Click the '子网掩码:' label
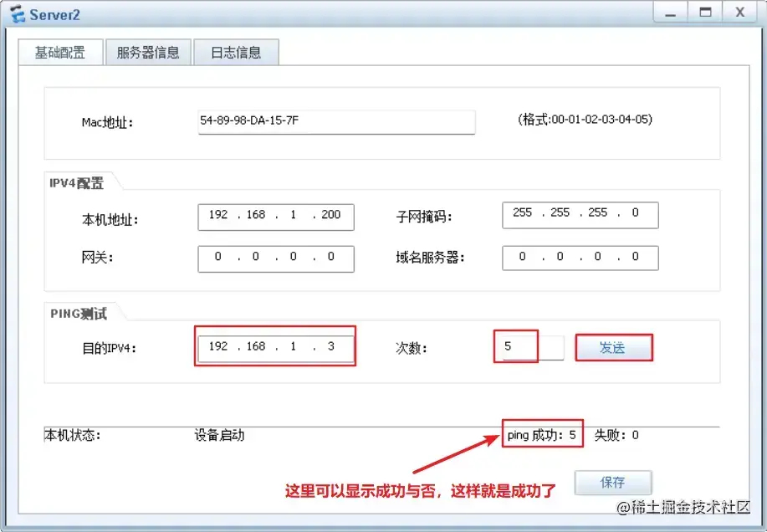This screenshot has width=767, height=532. click(x=424, y=217)
